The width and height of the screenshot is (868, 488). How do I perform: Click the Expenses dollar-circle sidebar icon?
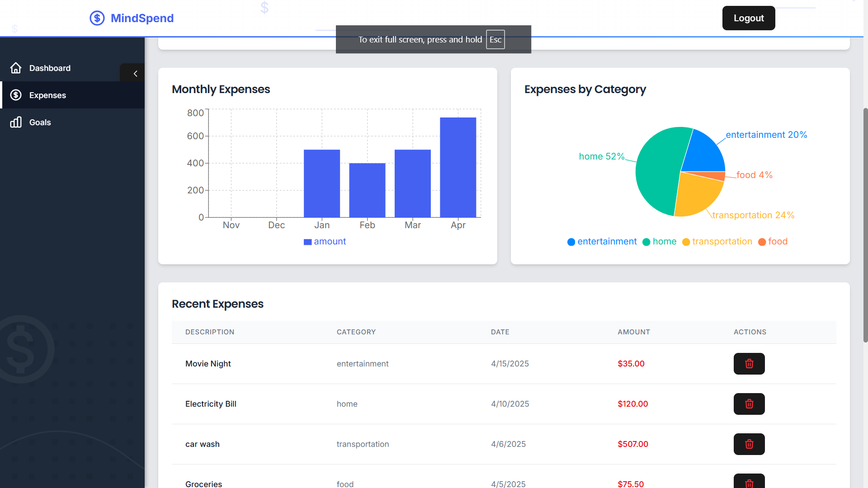pyautogui.click(x=16, y=95)
